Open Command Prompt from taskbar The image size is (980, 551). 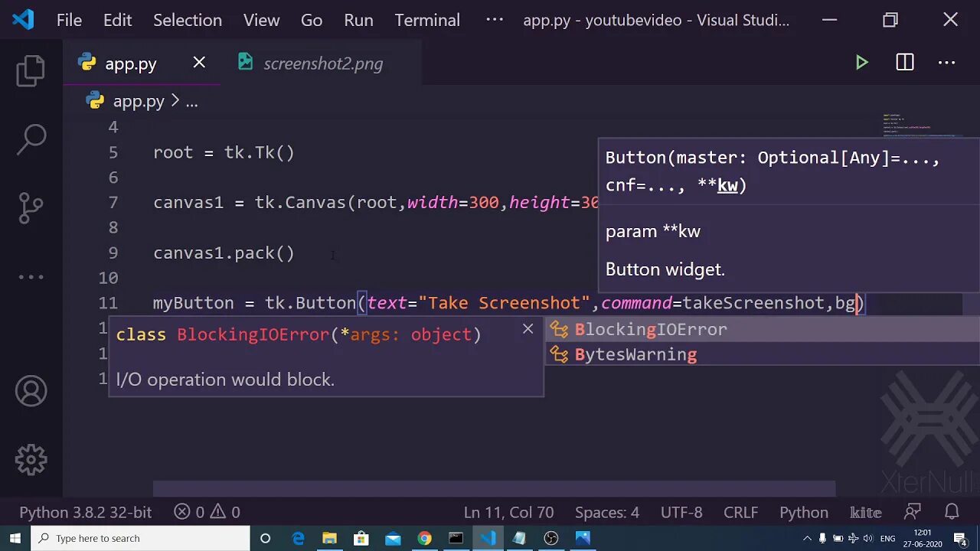(x=456, y=538)
